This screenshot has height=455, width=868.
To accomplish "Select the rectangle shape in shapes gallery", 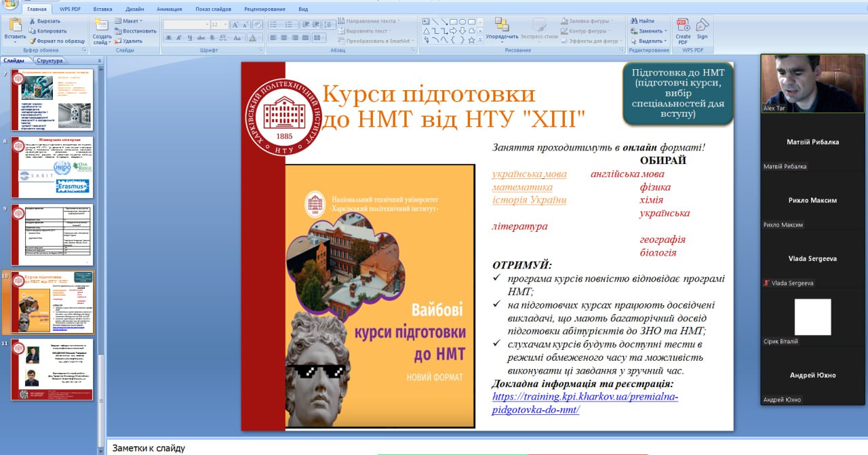I will click(452, 22).
